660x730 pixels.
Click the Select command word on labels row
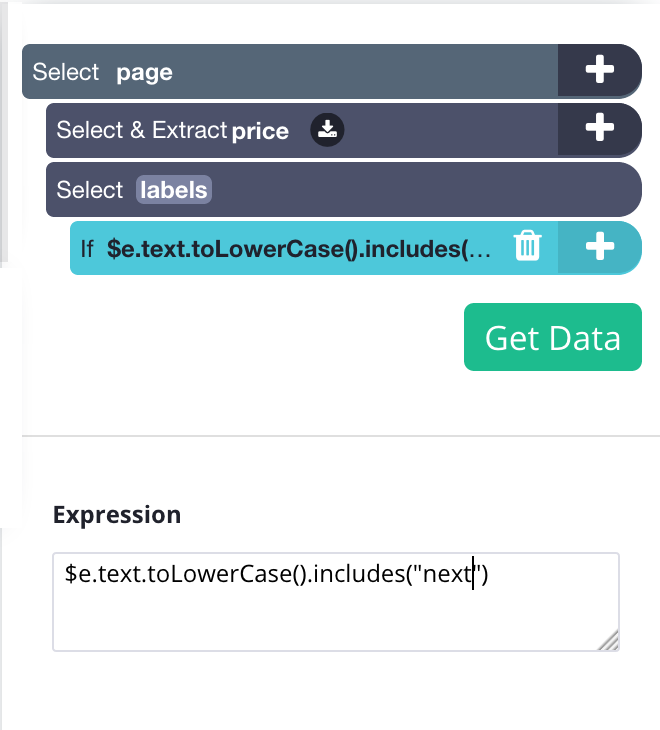[90, 190]
